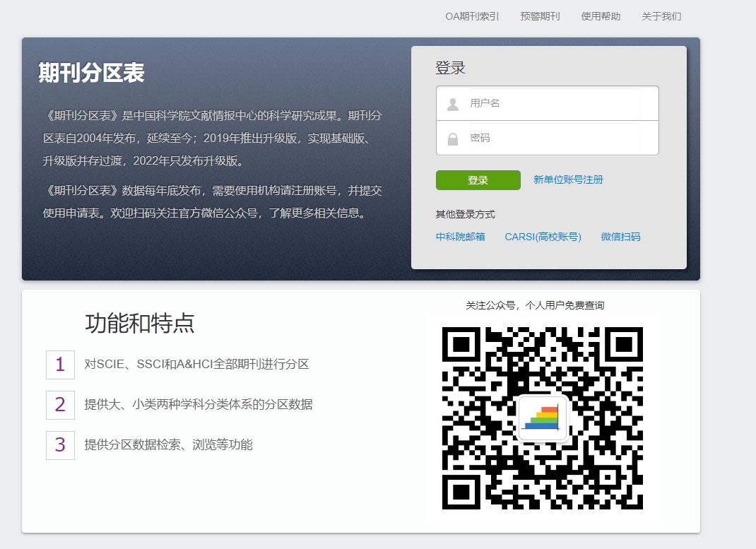This screenshot has height=549, width=756.
Task: Click the 期刊分区表 heading
Action: point(92,73)
